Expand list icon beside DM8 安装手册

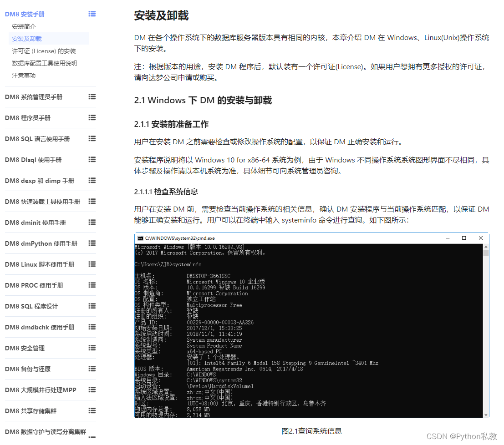[x=92, y=14]
